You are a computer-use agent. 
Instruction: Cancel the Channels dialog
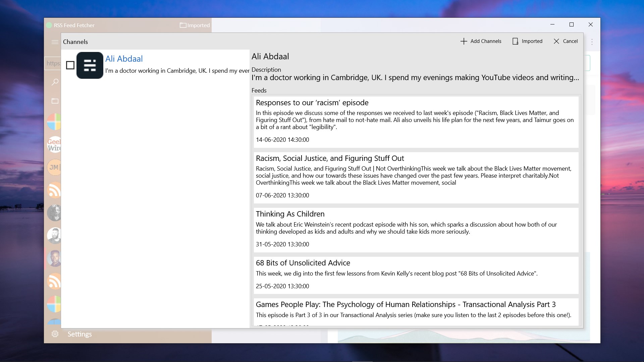coord(566,41)
